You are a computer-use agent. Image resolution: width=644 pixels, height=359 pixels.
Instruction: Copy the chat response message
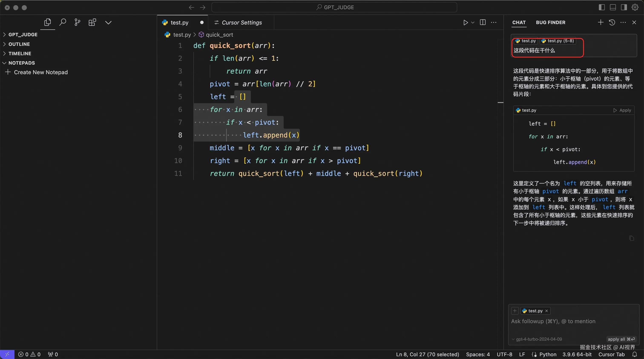point(631,238)
